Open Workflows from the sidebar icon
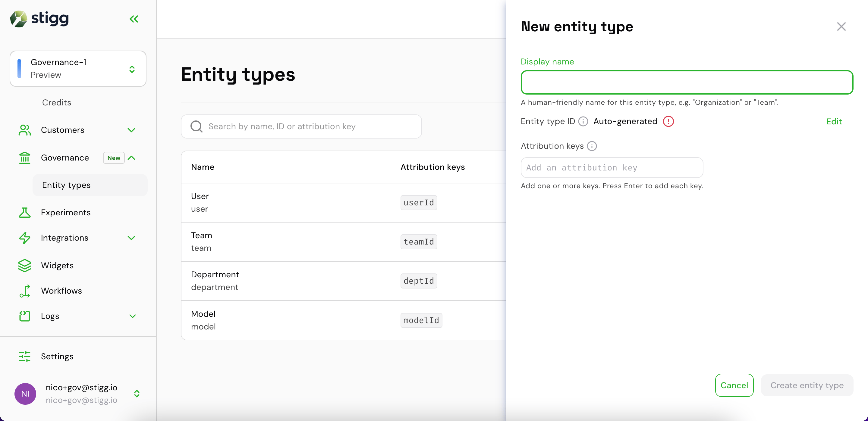The height and width of the screenshot is (421, 868). click(x=25, y=291)
